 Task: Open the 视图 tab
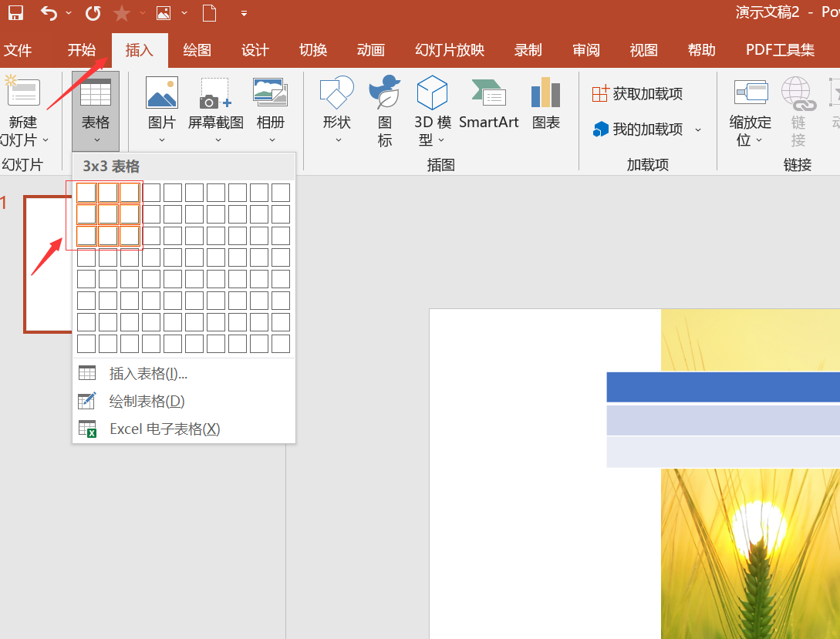644,50
